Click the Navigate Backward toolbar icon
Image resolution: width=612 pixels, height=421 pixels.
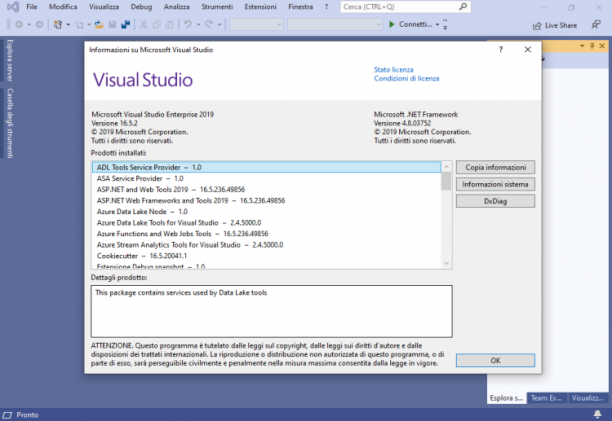[x=19, y=25]
